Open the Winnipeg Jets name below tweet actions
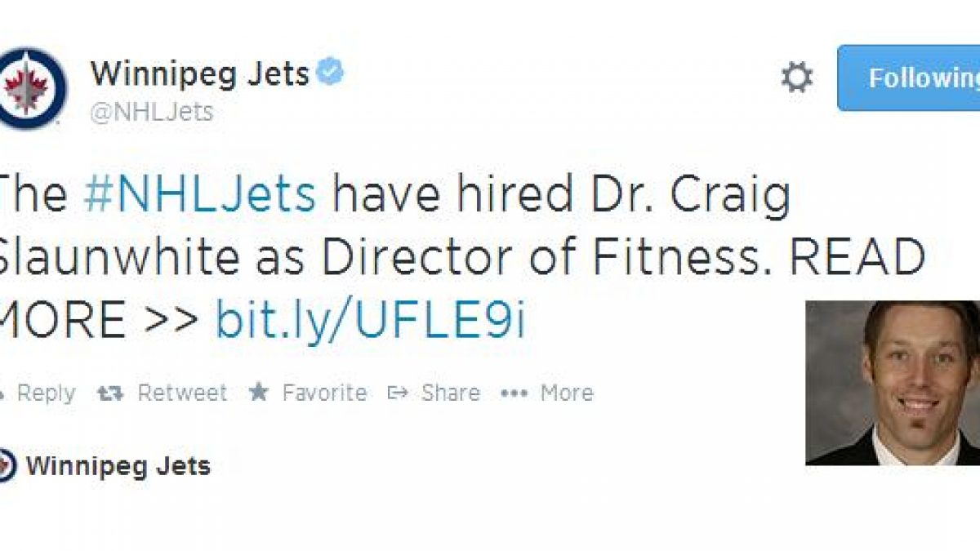Image resolution: width=980 pixels, height=551 pixels. click(118, 466)
